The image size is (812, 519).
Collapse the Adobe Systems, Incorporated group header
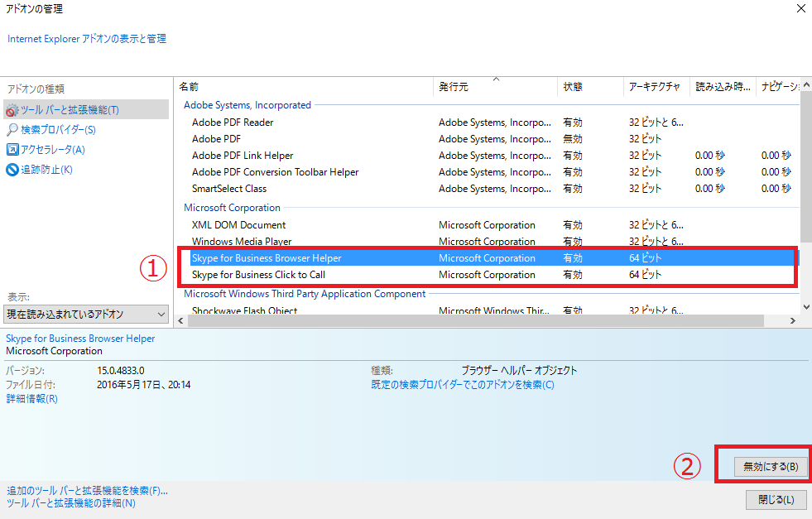pos(247,105)
